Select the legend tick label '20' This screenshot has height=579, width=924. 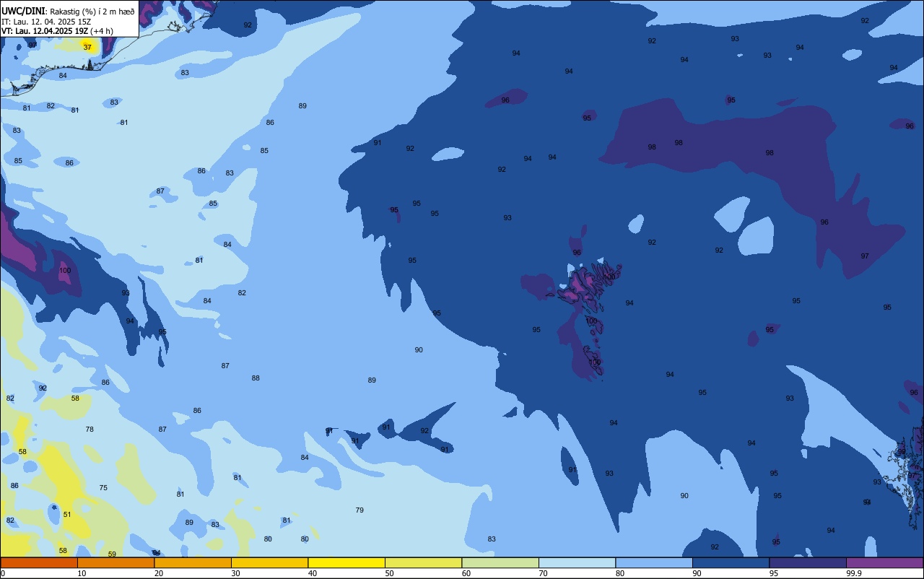(159, 573)
